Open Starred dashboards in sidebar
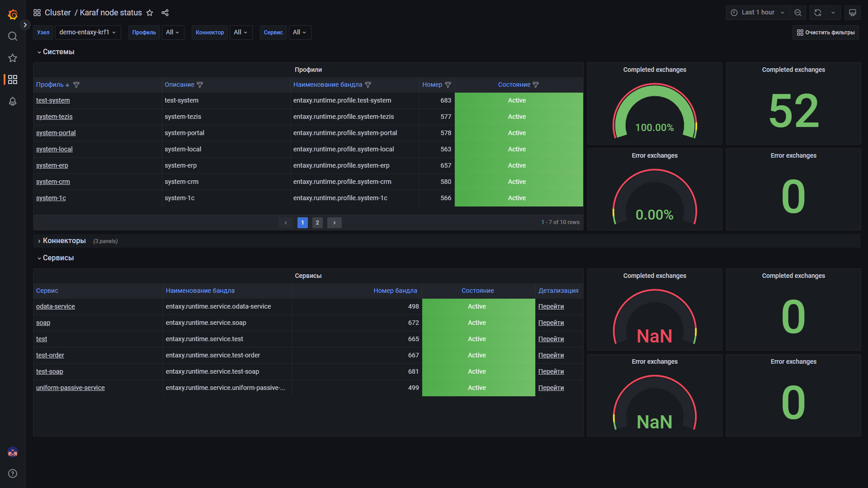Viewport: 868px width, 488px height. point(13,58)
